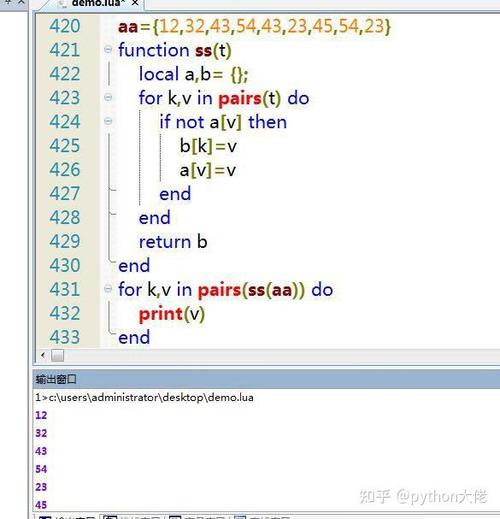Click output value 43 in output window
This screenshot has height=519, width=500.
pyautogui.click(x=41, y=451)
